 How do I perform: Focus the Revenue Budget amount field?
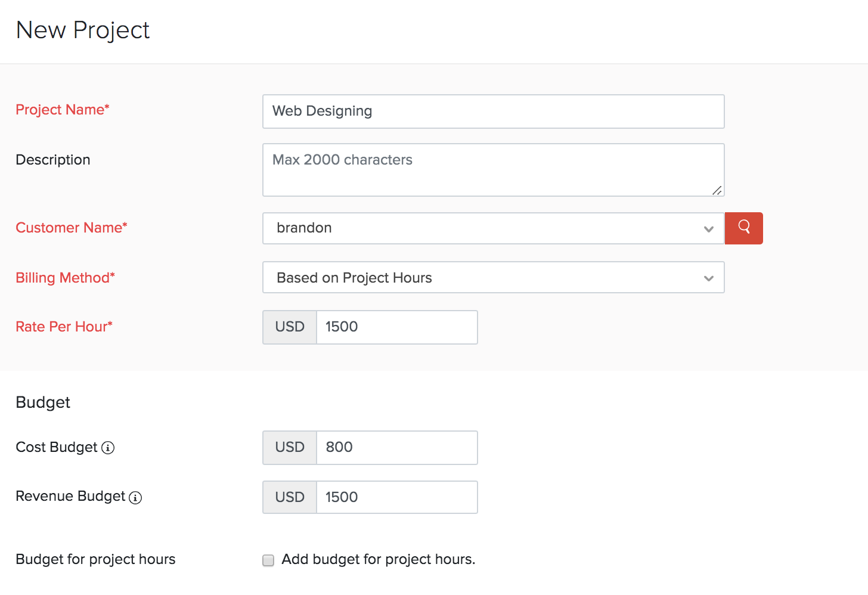point(396,497)
